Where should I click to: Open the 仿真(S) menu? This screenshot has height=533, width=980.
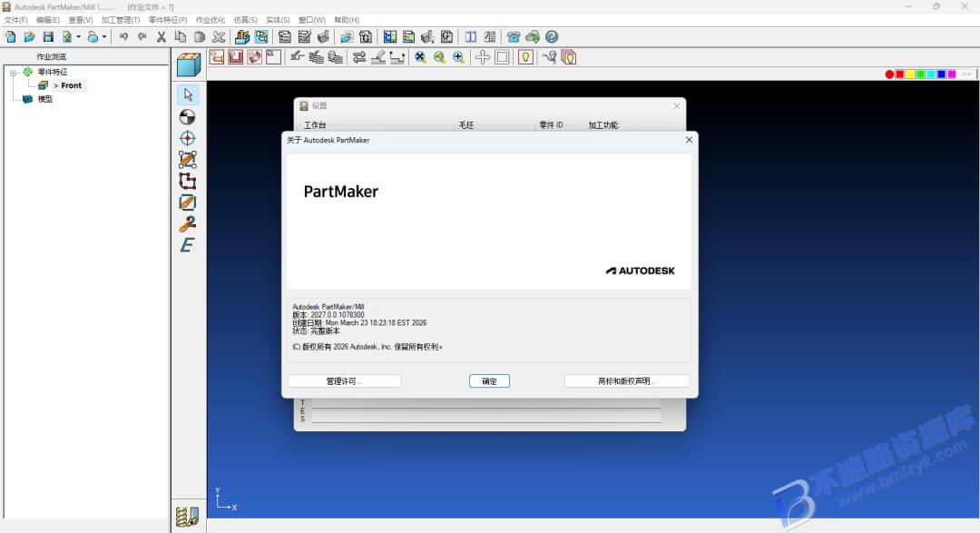pos(246,20)
